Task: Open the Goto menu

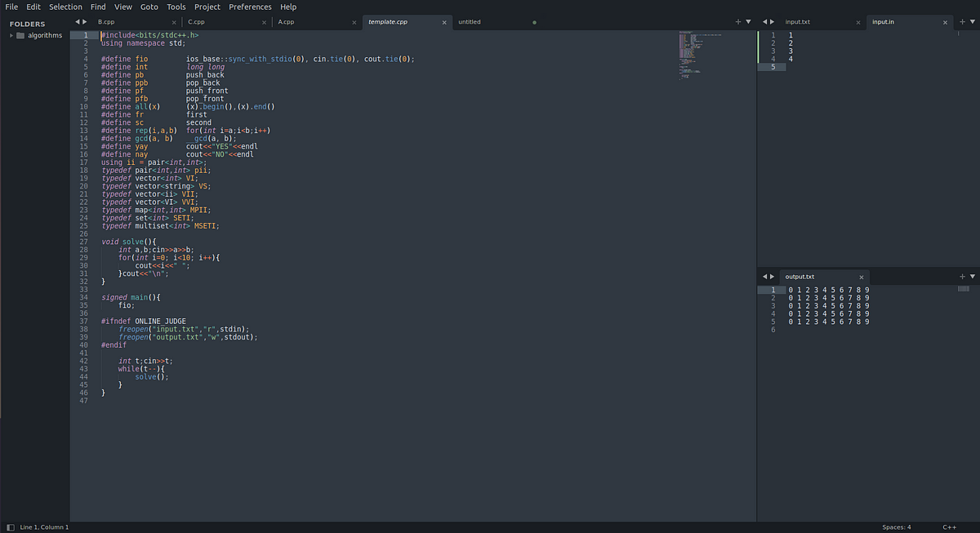Action: 149,7
